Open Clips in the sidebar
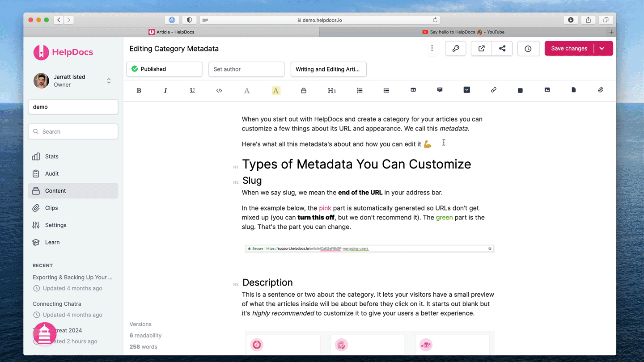Screen dimensions: 644x362 pyautogui.click(x=73, y=208)
